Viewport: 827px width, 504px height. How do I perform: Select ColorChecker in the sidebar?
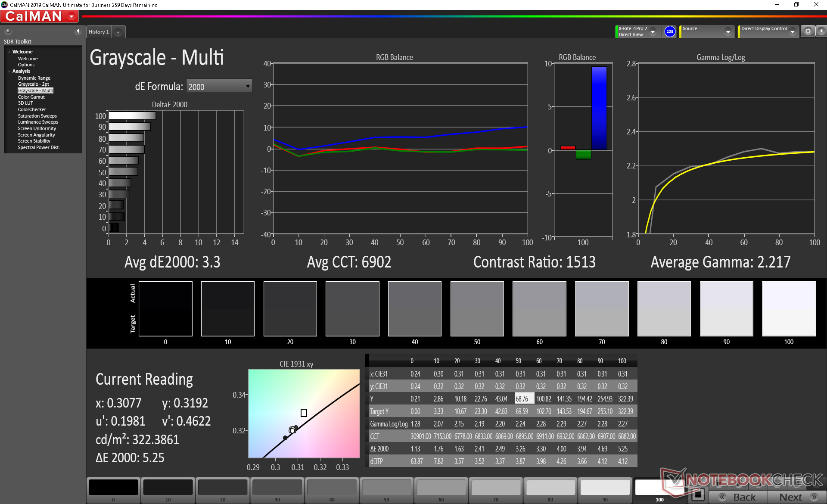pos(32,109)
